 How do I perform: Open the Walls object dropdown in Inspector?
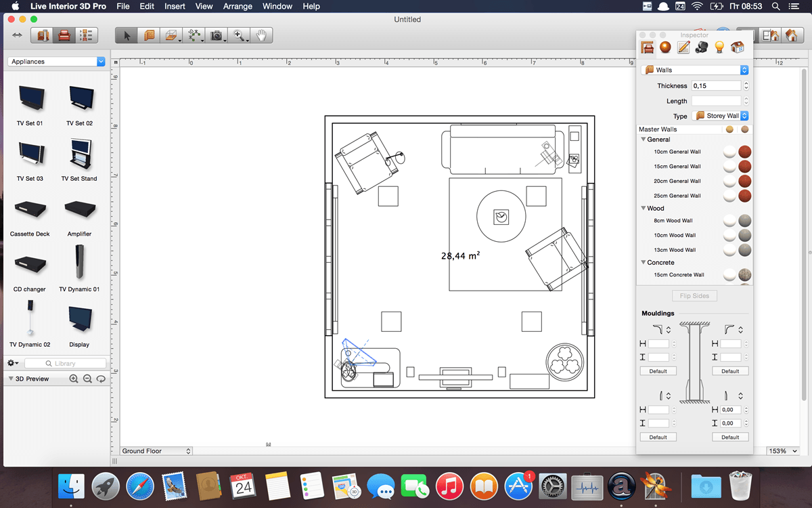tap(695, 70)
